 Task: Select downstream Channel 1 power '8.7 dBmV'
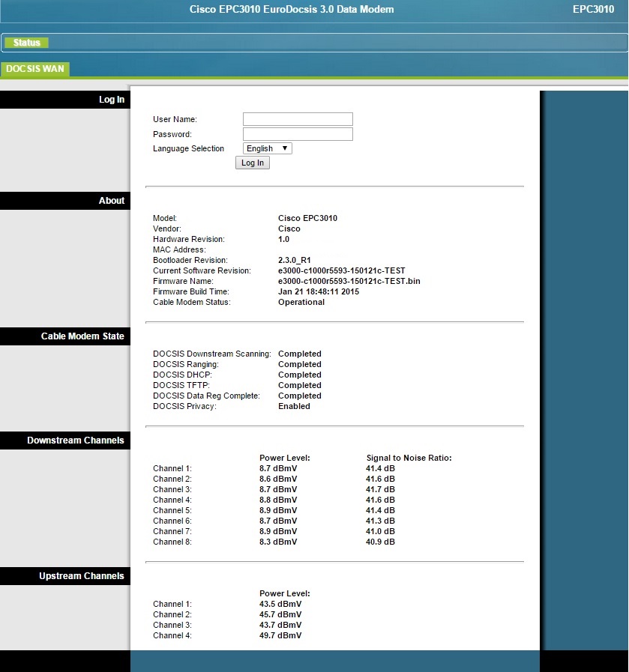click(x=278, y=468)
